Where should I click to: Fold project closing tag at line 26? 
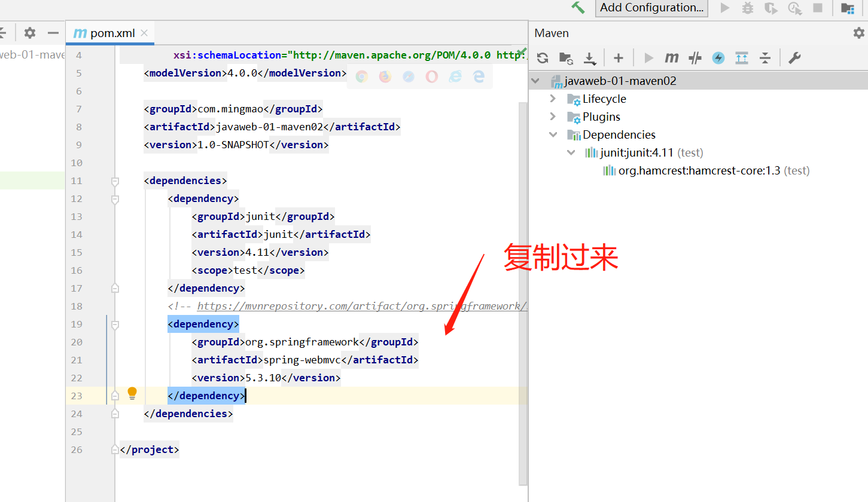115,449
